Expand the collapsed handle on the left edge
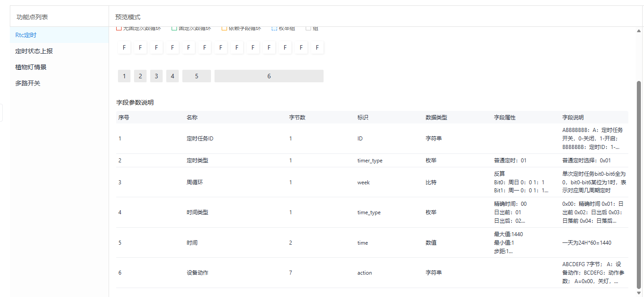 [x=1, y=113]
